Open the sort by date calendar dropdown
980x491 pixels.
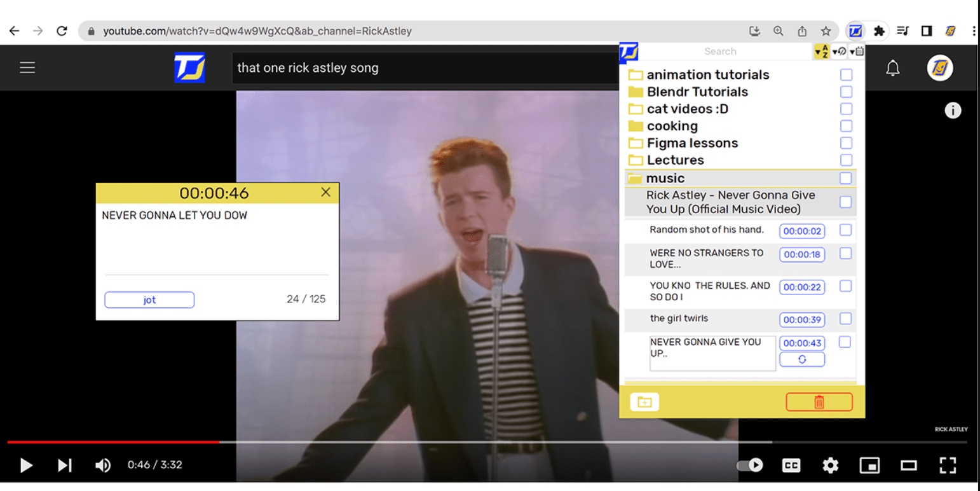tap(857, 52)
